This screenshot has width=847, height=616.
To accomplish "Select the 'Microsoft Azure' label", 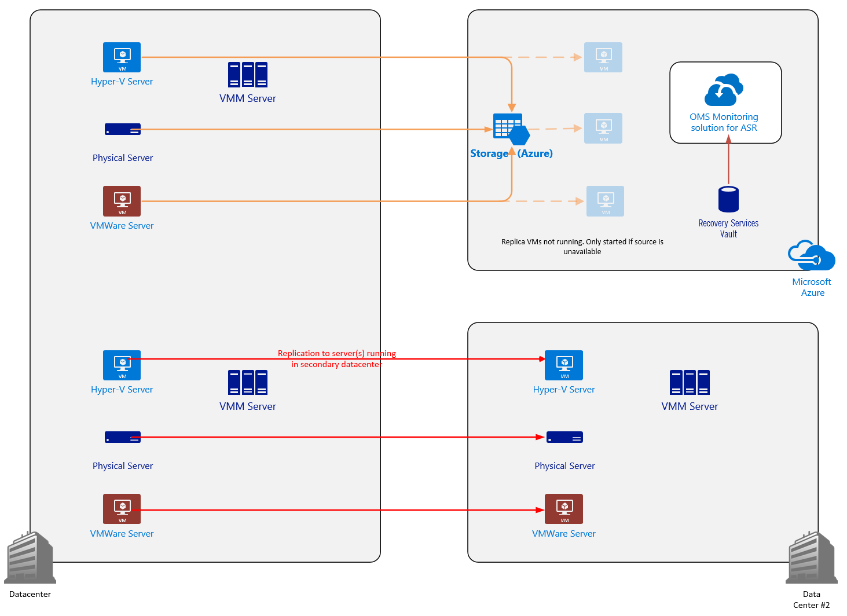I will 812,287.
